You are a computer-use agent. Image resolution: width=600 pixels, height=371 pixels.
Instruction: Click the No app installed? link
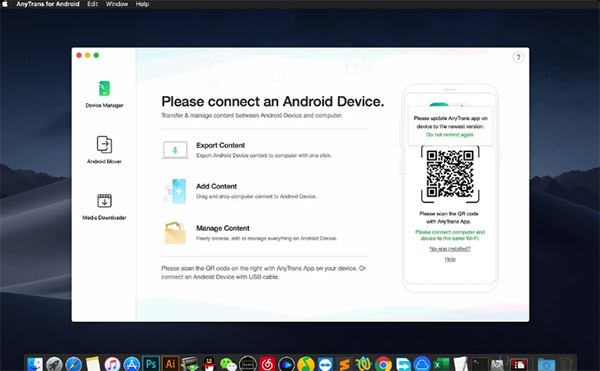[x=450, y=249]
